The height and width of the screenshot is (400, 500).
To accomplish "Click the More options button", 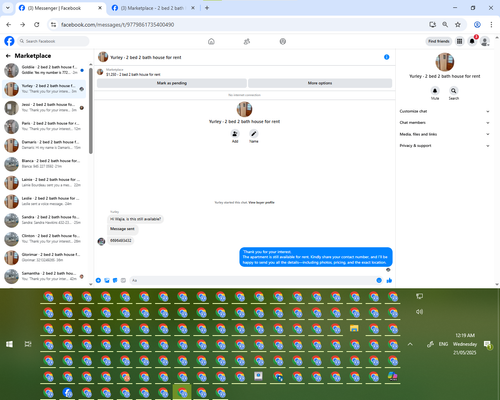I will 320,83.
